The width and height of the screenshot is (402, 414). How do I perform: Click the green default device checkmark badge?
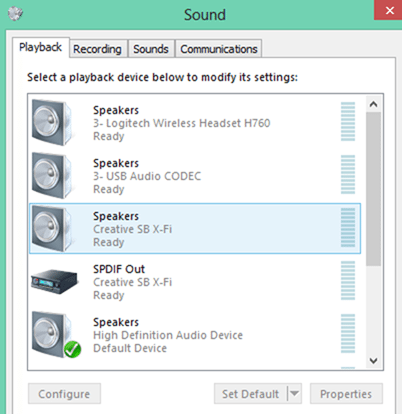72,349
